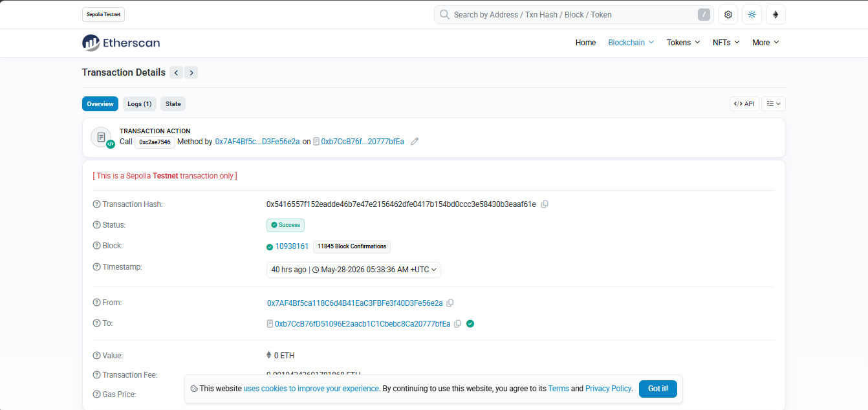
Task: Click help icon beside Status
Action: (97, 225)
